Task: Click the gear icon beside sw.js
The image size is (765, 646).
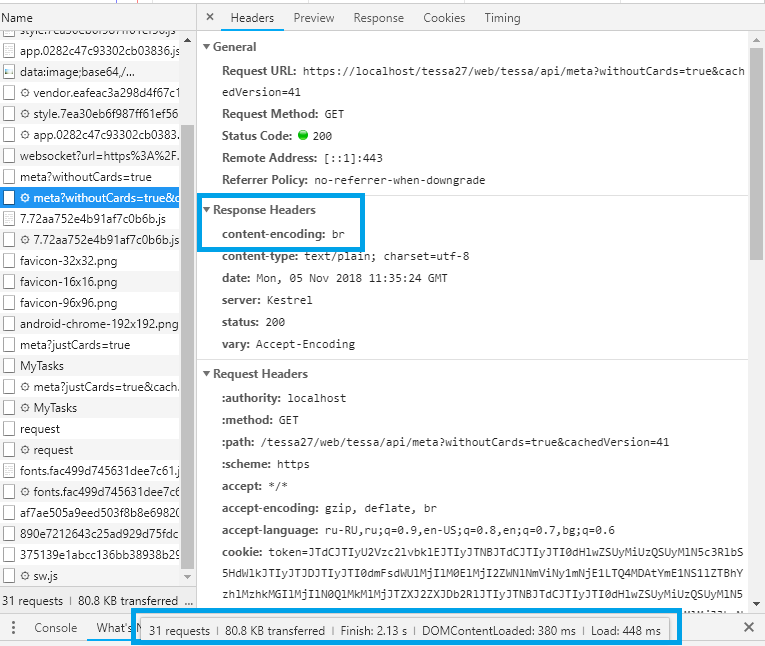Action: 25,576
